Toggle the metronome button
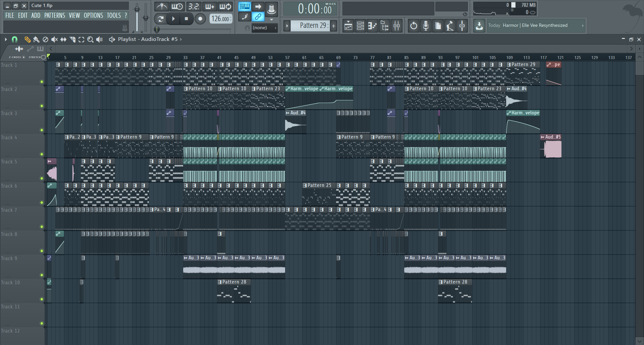This screenshot has height=345, width=644. tap(162, 6)
